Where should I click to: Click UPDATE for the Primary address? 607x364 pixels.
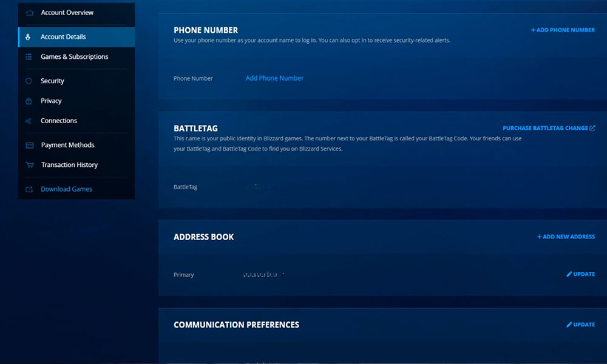(x=581, y=274)
